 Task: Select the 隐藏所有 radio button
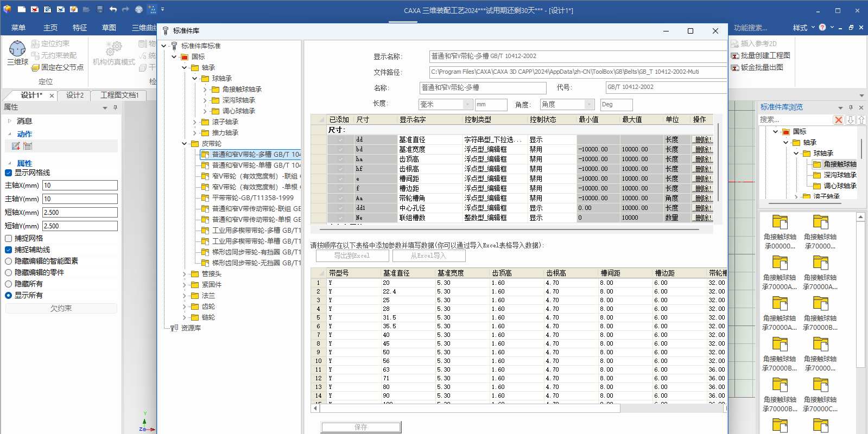tap(9, 284)
